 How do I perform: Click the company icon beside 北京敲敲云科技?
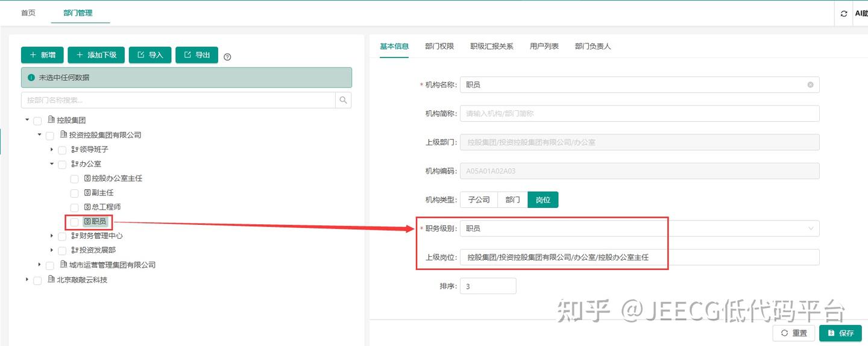(51, 280)
